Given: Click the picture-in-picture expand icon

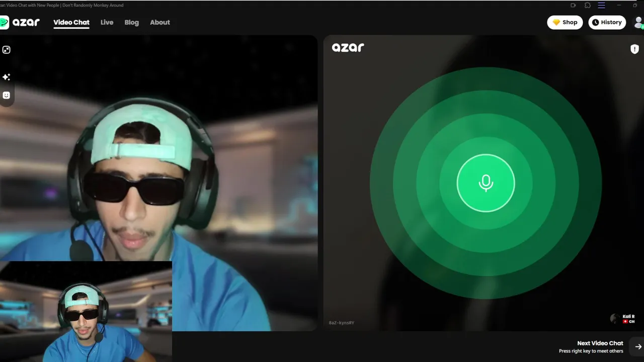Looking at the screenshot, I should pyautogui.click(x=7, y=50).
